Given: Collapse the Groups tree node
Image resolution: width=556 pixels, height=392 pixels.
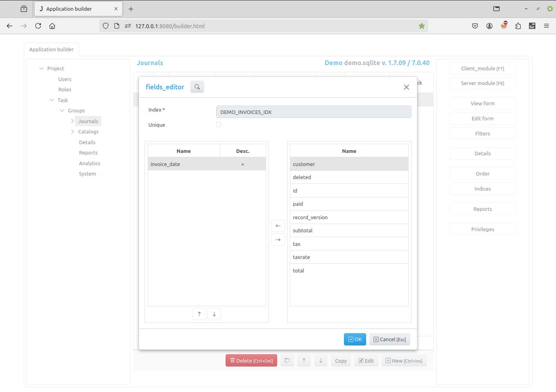Looking at the screenshot, I should 62,110.
